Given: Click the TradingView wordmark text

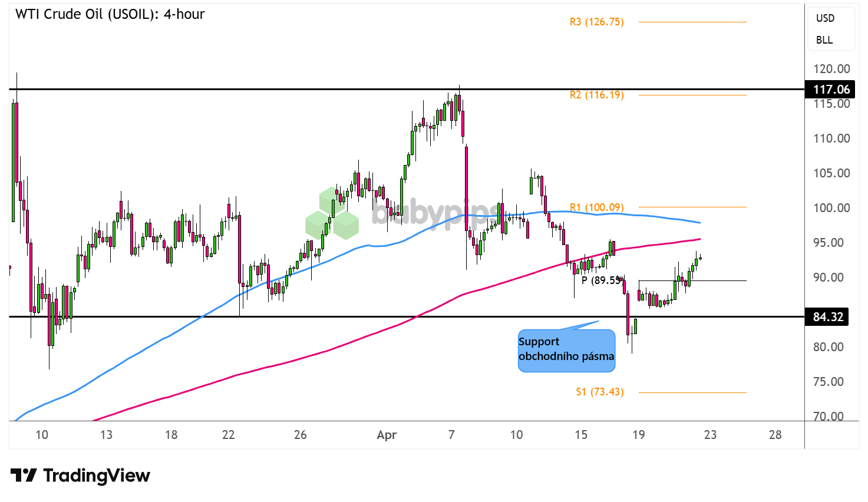Looking at the screenshot, I should coord(97,475).
